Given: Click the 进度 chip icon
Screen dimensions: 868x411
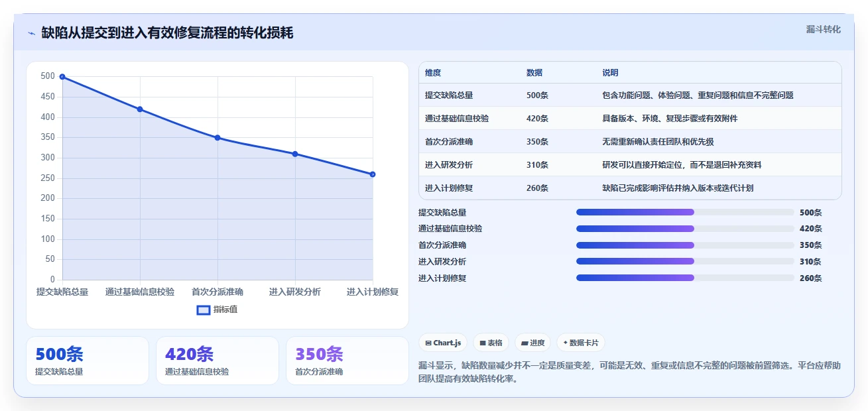Looking at the screenshot, I should (x=525, y=343).
